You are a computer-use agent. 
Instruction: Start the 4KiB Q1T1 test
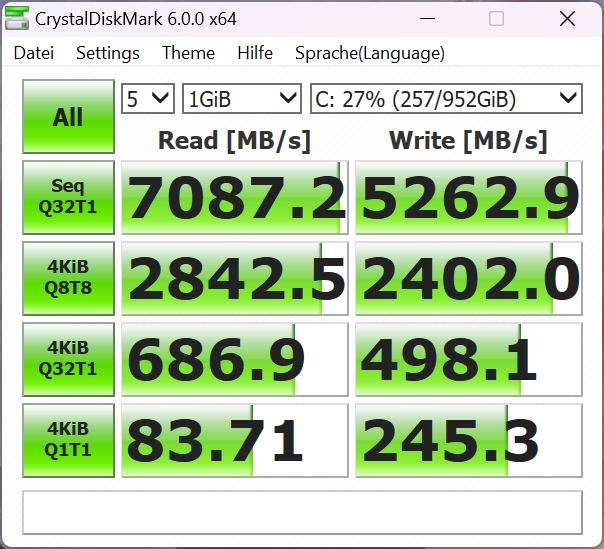click(x=68, y=440)
